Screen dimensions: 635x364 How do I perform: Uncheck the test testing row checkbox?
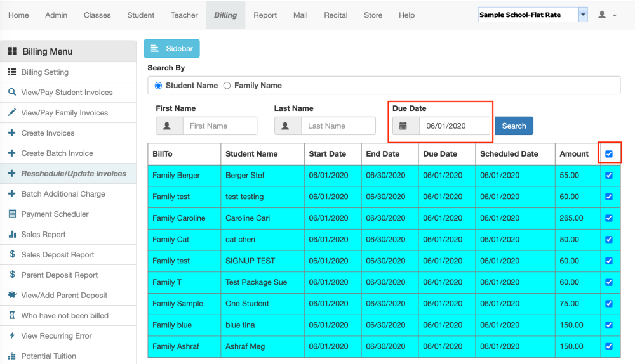(x=609, y=197)
